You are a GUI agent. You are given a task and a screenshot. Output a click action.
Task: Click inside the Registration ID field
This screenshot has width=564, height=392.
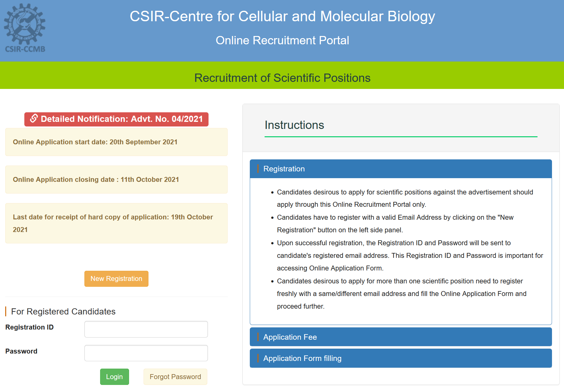146,329
